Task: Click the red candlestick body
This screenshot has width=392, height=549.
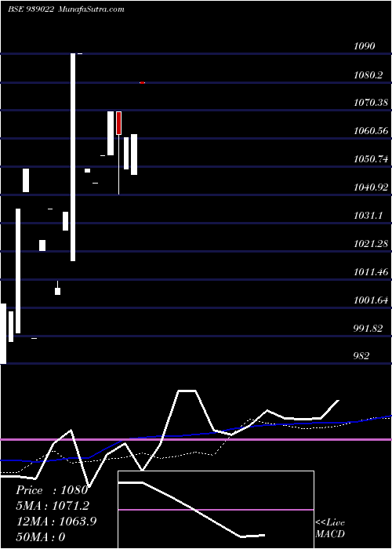Action: coord(118,123)
